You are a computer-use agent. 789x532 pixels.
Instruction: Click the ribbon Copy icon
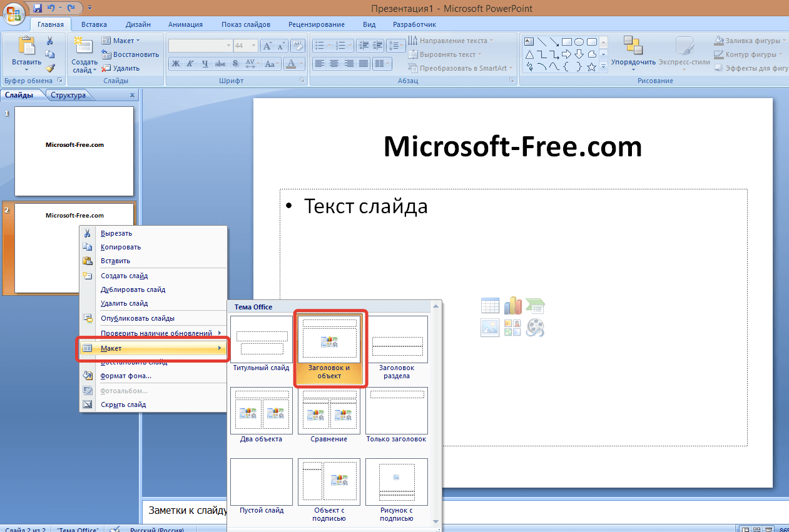50,54
